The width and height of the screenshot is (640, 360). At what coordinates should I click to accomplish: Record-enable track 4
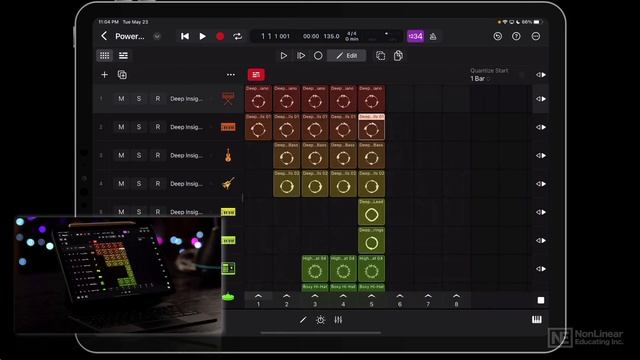coord(158,184)
